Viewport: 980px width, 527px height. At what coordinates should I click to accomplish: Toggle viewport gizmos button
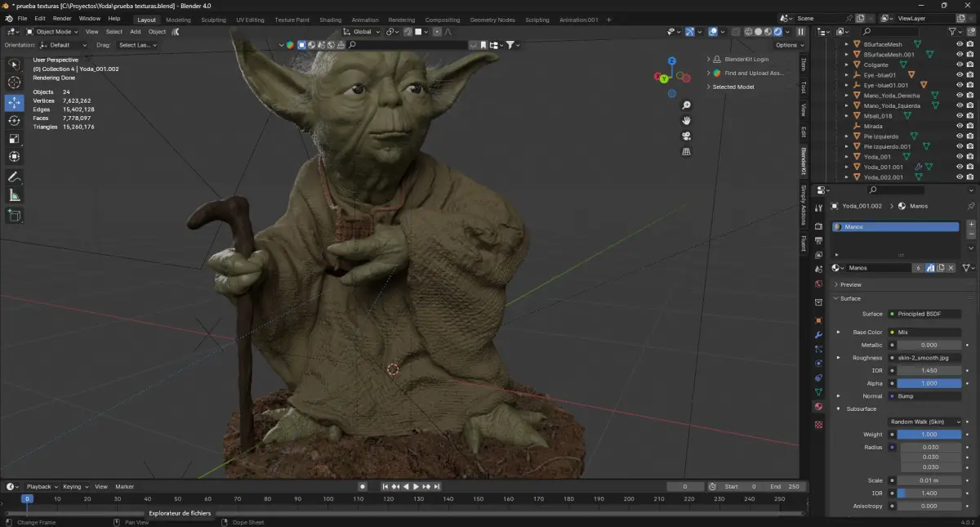[690, 32]
